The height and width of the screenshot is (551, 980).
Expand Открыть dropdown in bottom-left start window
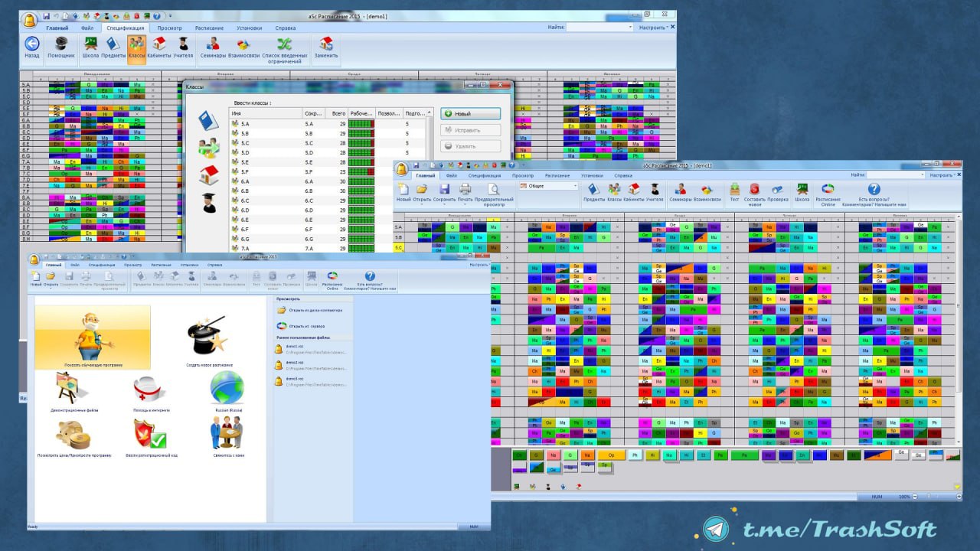(51, 289)
